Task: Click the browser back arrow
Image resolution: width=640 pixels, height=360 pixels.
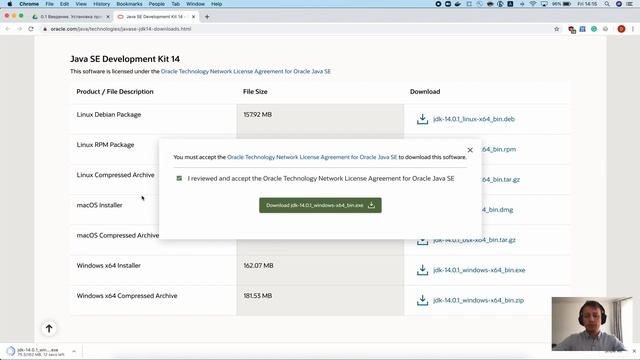Action: tap(8, 29)
